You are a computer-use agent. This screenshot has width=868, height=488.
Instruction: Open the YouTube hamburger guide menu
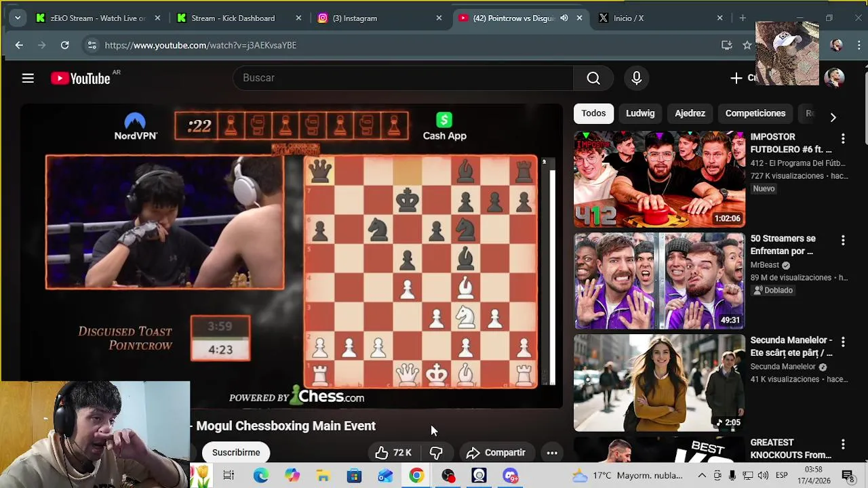(28, 79)
